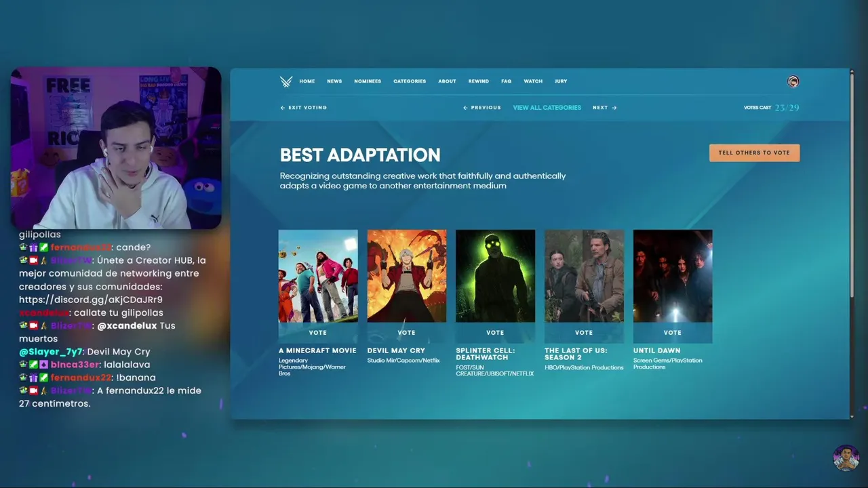Screen dimensions: 868x488
Task: Click the 'A MINECRAFT MOVIE' title text
Action: pyautogui.click(x=317, y=350)
